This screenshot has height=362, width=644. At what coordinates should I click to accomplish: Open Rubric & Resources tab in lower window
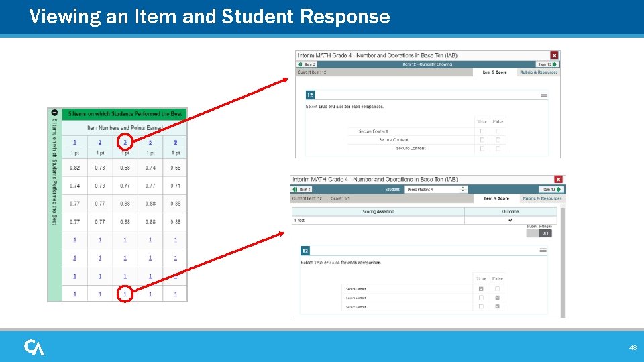[x=542, y=198]
